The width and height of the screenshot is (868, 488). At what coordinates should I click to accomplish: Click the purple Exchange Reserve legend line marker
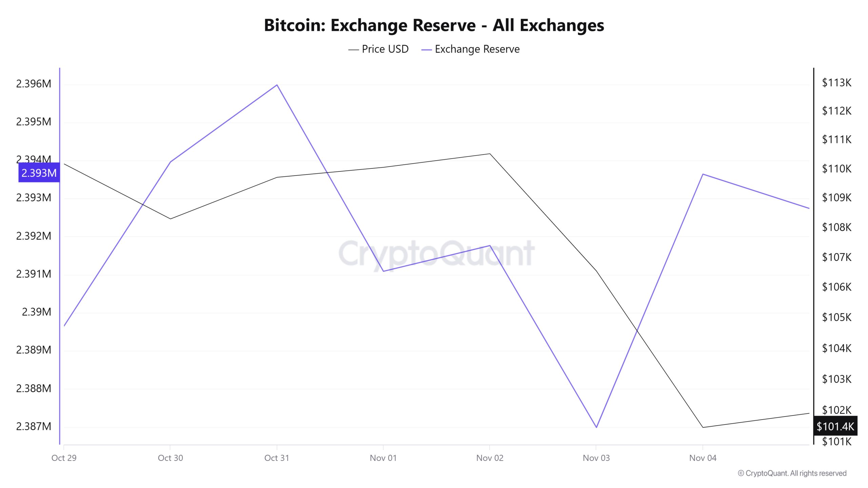(426, 50)
